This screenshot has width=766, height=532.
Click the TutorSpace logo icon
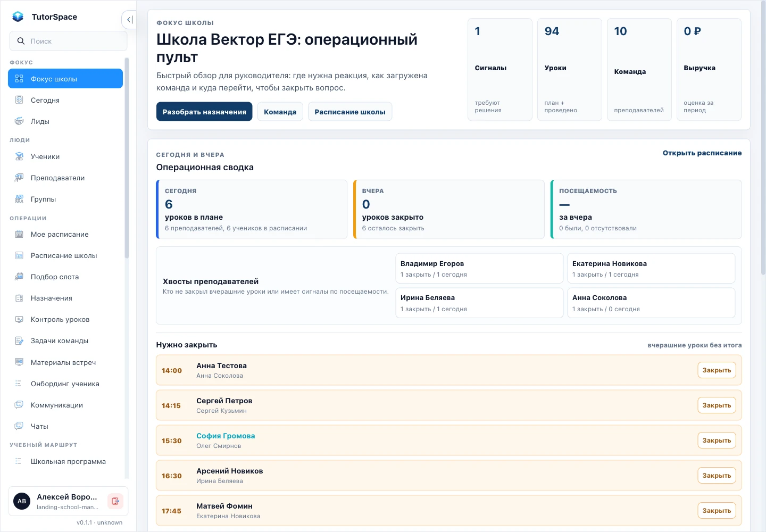(x=18, y=16)
